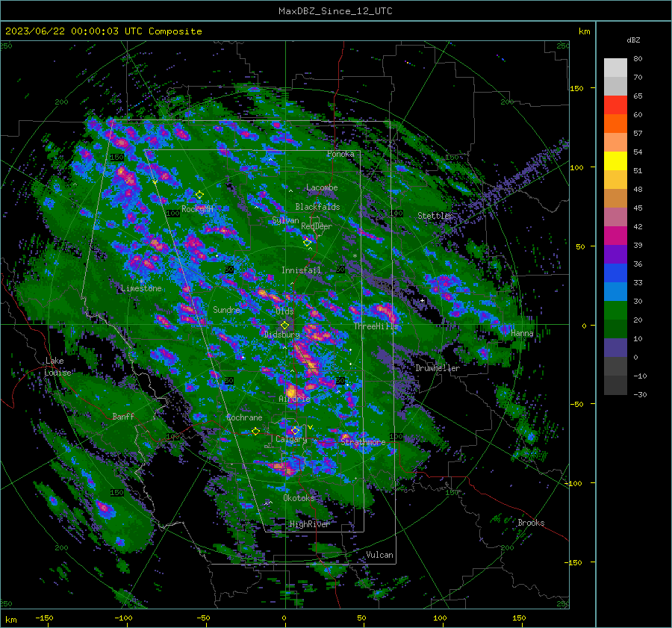Screen dimensions: 672x628
Task: Click the km unit label at bottom left
Action: point(10,620)
